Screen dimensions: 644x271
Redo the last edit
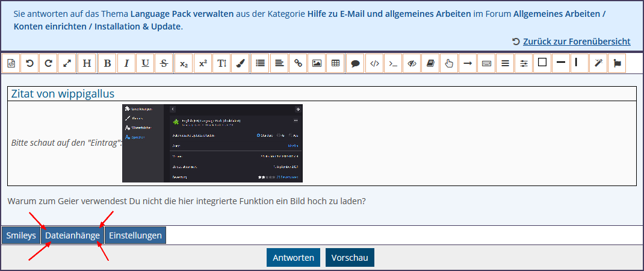49,63
